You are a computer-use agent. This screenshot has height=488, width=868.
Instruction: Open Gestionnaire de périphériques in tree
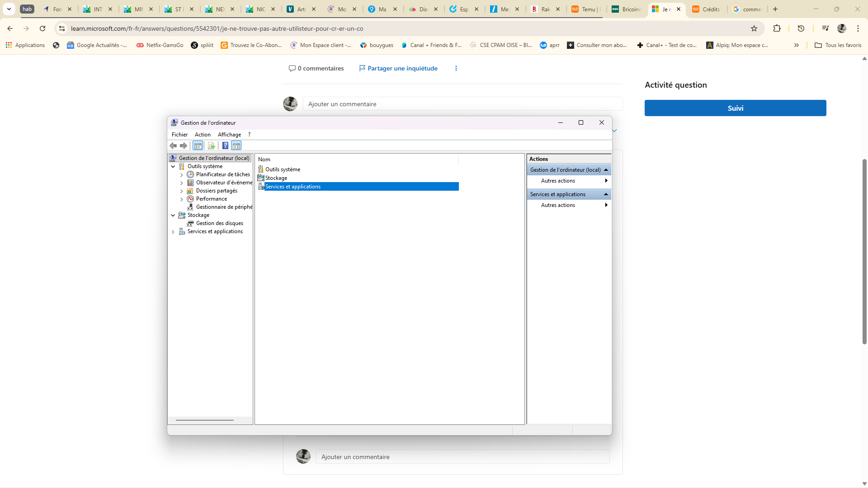coord(224,207)
